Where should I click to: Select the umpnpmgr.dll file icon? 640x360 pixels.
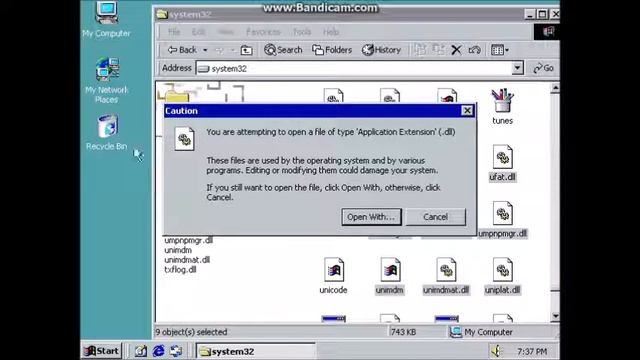(x=502, y=220)
